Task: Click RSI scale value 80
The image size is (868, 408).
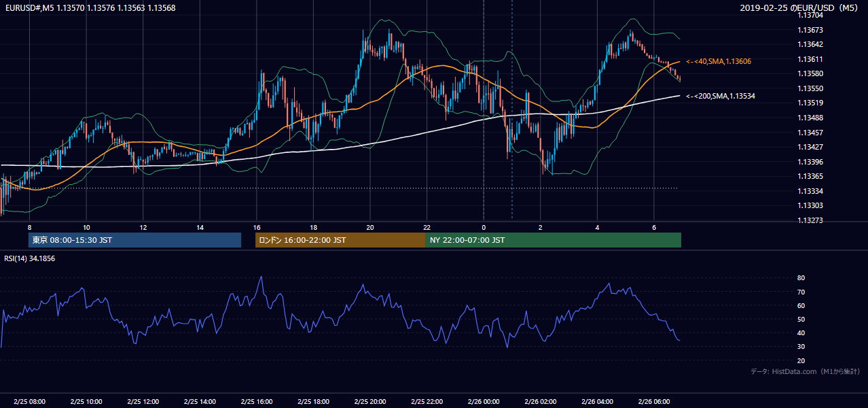Action: click(x=801, y=278)
